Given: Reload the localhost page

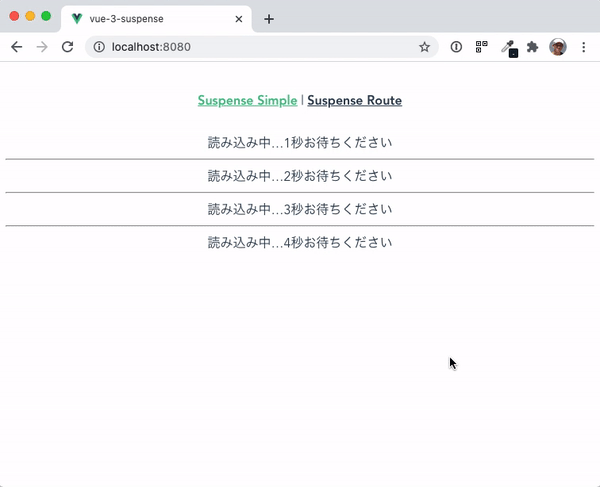Looking at the screenshot, I should pyautogui.click(x=68, y=47).
